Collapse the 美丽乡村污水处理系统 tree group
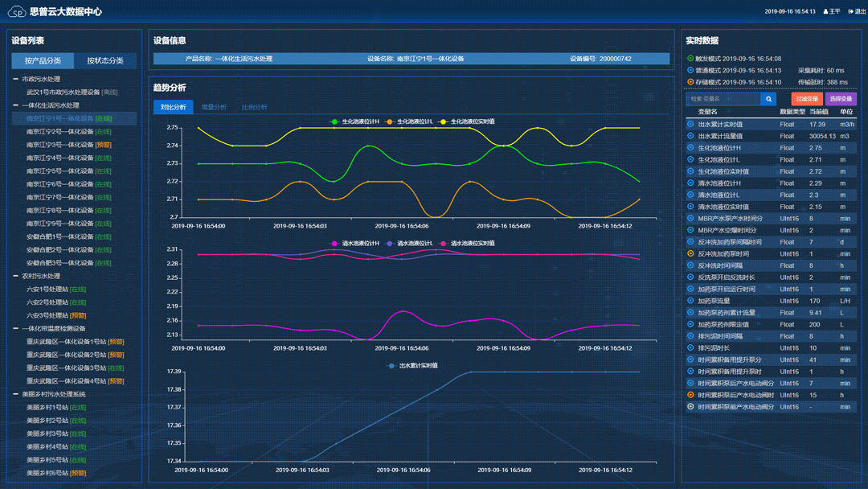 [16, 395]
